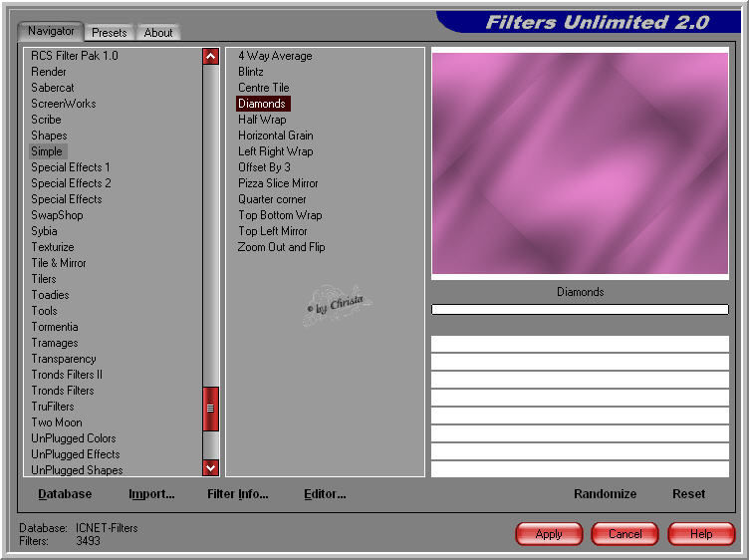Image resolution: width=749 pixels, height=560 pixels.
Task: Choose the Horizontal Grain filter
Action: coord(276,136)
